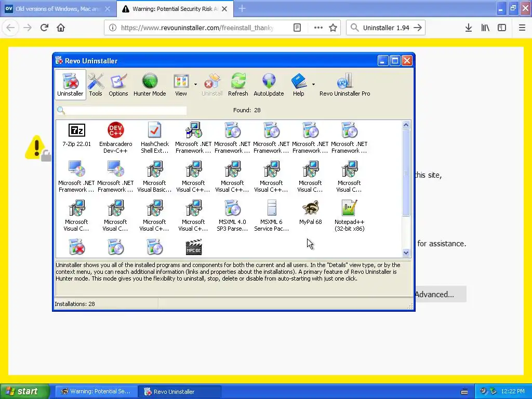Click the program search input field

pyautogui.click(x=126, y=110)
